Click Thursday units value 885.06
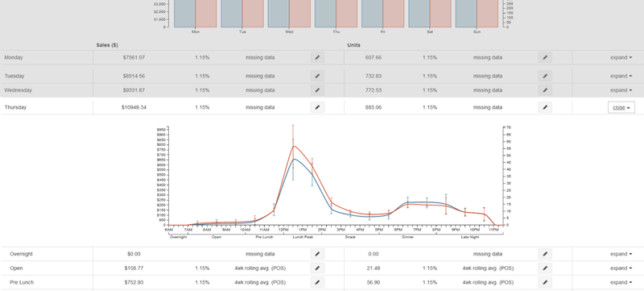 coord(374,107)
